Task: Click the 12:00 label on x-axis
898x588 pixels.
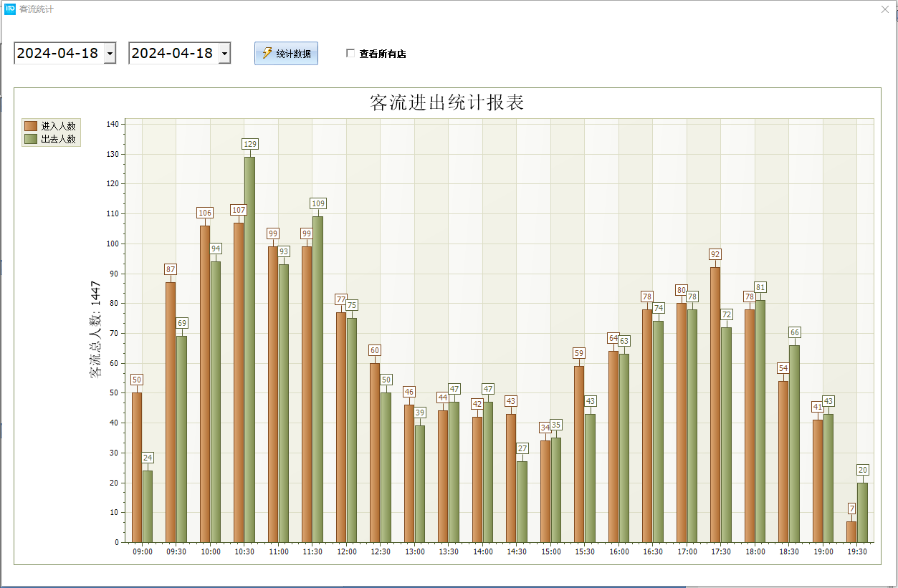Action: pos(347,552)
